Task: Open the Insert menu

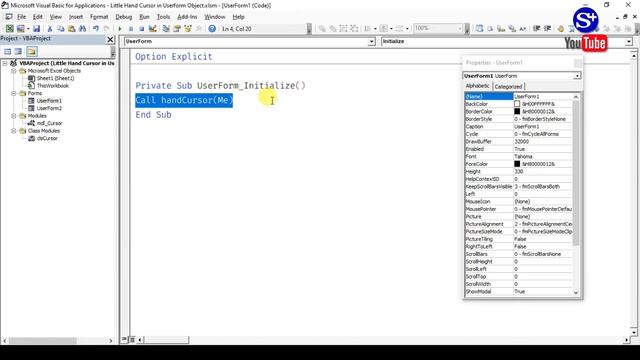Action: [76, 17]
